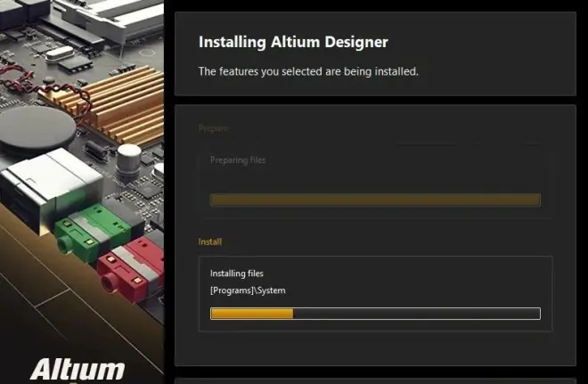This screenshot has width=588, height=384.
Task: Click the empty part of install progress bar
Action: coord(417,314)
